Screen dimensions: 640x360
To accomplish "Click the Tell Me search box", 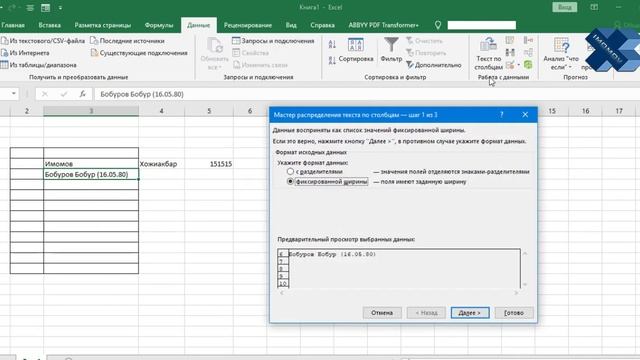I will coord(482,25).
